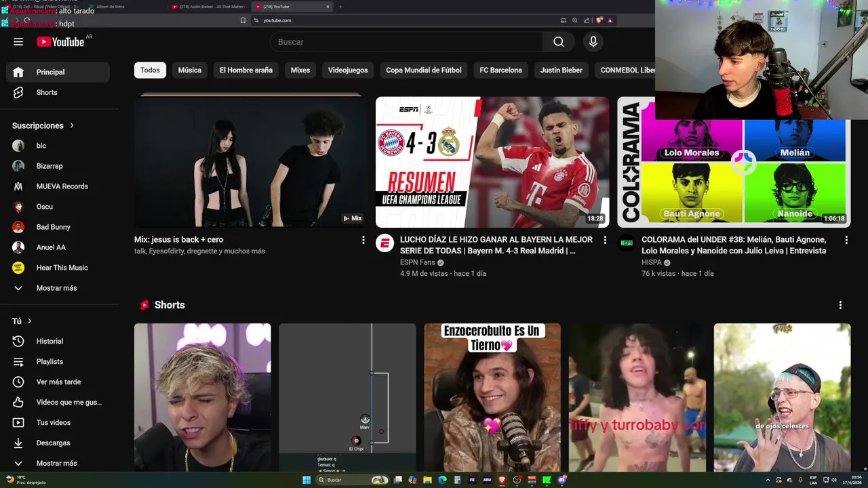Image resolution: width=868 pixels, height=488 pixels.
Task: Click the search magnifier button
Action: point(558,42)
